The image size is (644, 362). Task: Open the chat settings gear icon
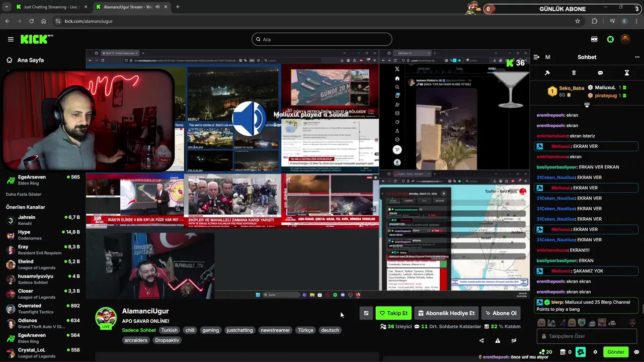point(595,352)
